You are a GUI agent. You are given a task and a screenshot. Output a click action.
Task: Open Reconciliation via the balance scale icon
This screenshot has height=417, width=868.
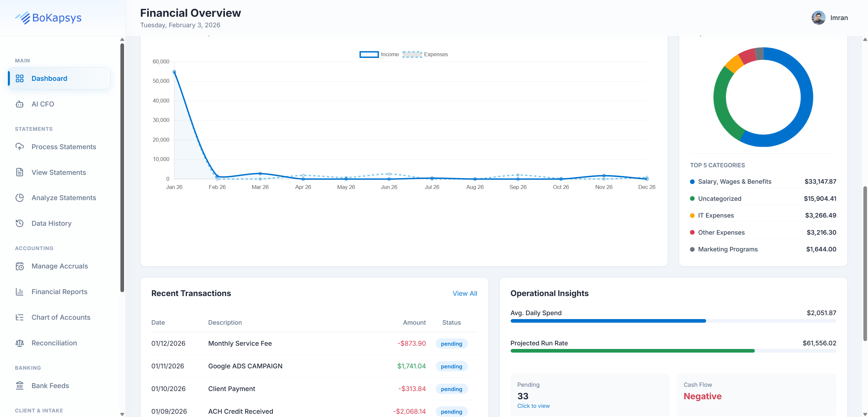[19, 343]
